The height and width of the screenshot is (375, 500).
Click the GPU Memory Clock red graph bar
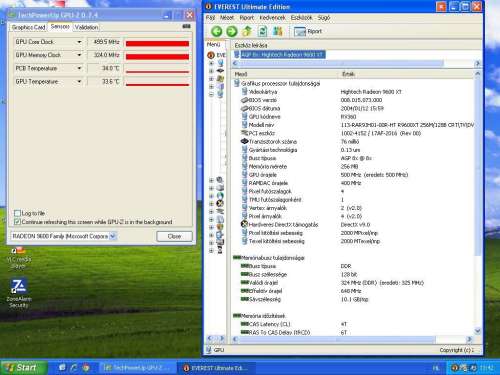157,57
